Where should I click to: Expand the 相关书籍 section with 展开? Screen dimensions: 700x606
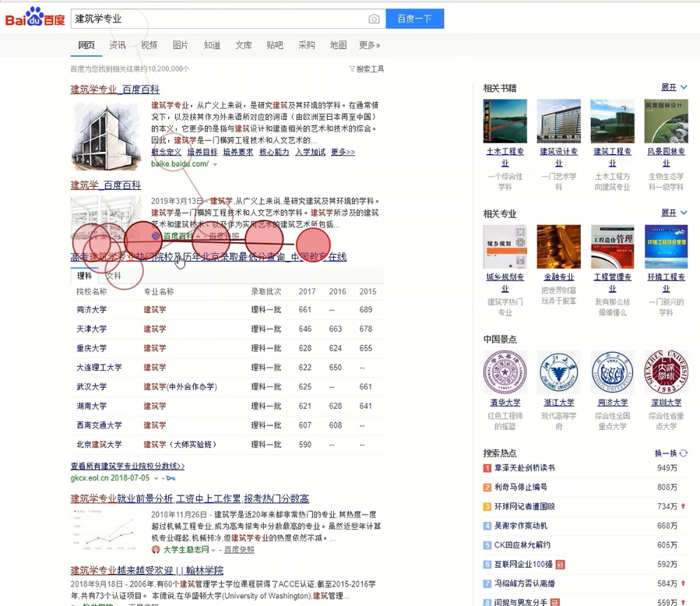click(674, 87)
